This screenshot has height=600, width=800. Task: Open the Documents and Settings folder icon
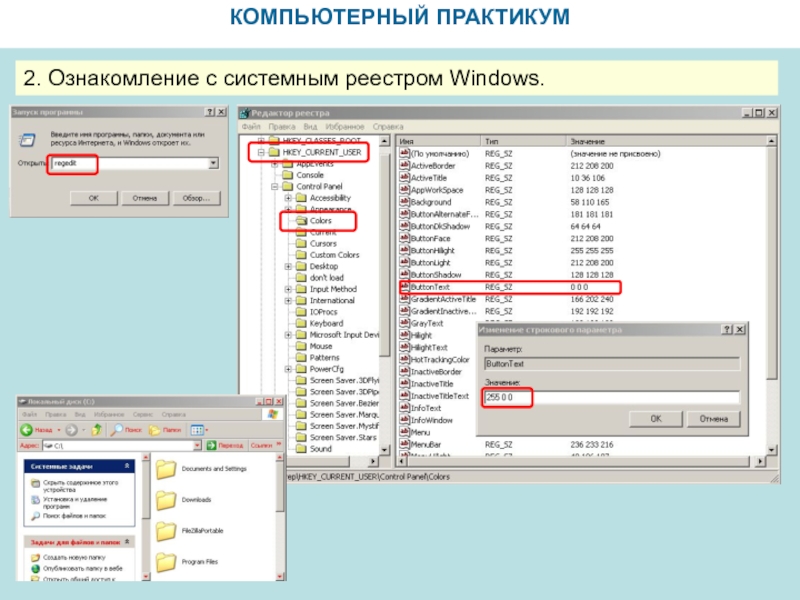click(166, 468)
